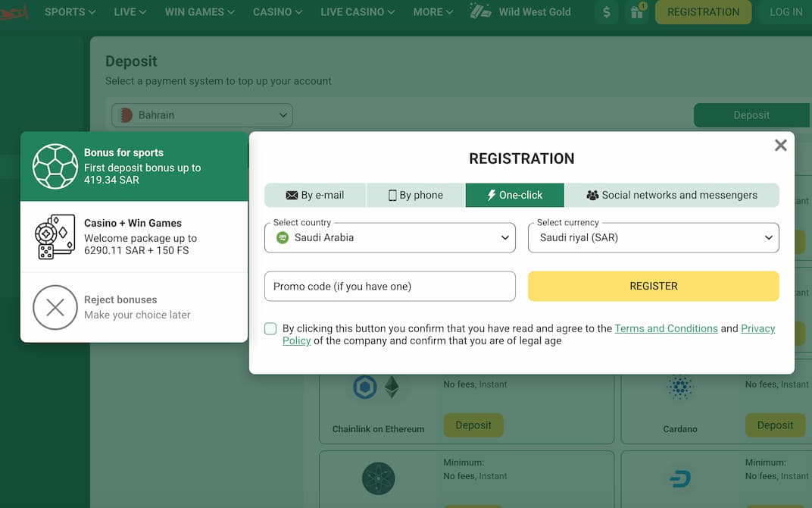Click the 'Cardano' label
The image size is (812, 508).
coord(680,429)
